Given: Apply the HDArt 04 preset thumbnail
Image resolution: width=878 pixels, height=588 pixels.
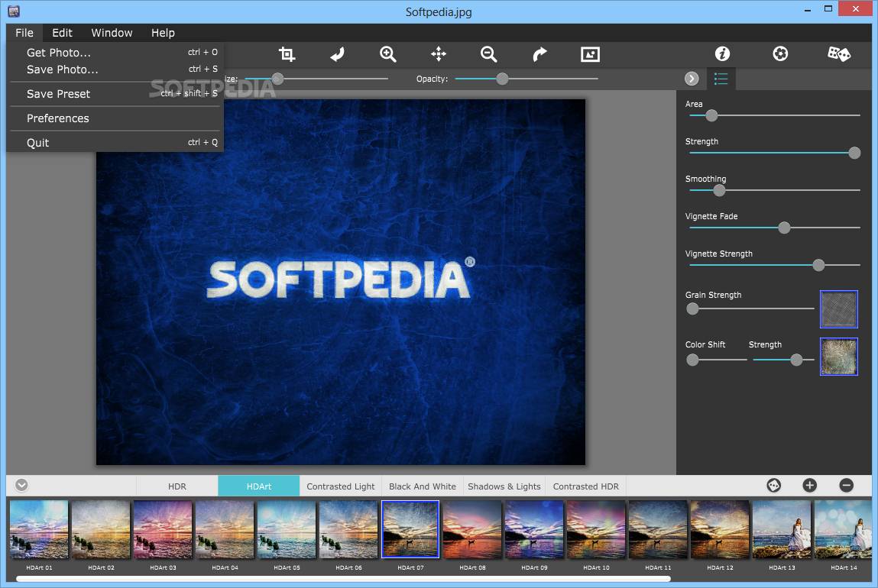Looking at the screenshot, I should click(x=225, y=530).
